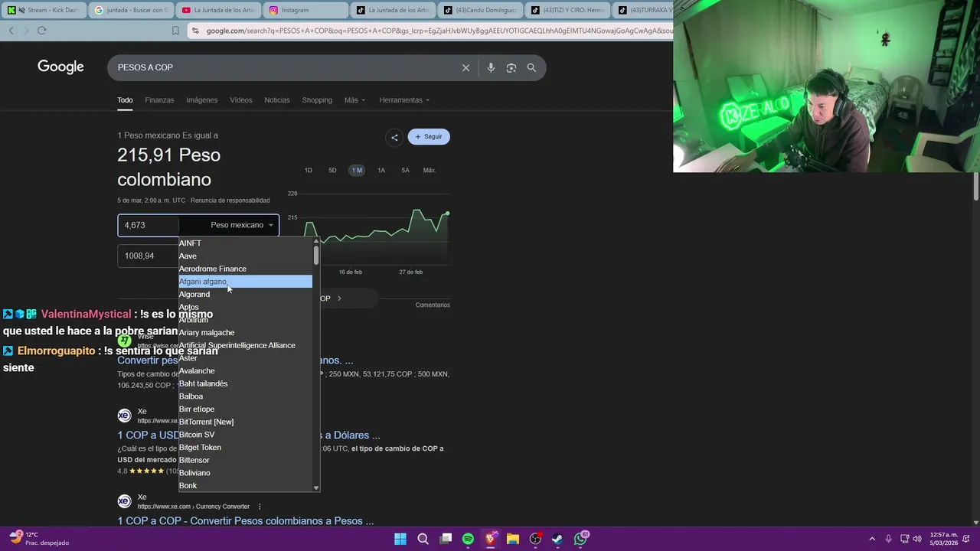Click the browser address bar URL
Image resolution: width=980 pixels, height=551 pixels.
click(439, 31)
